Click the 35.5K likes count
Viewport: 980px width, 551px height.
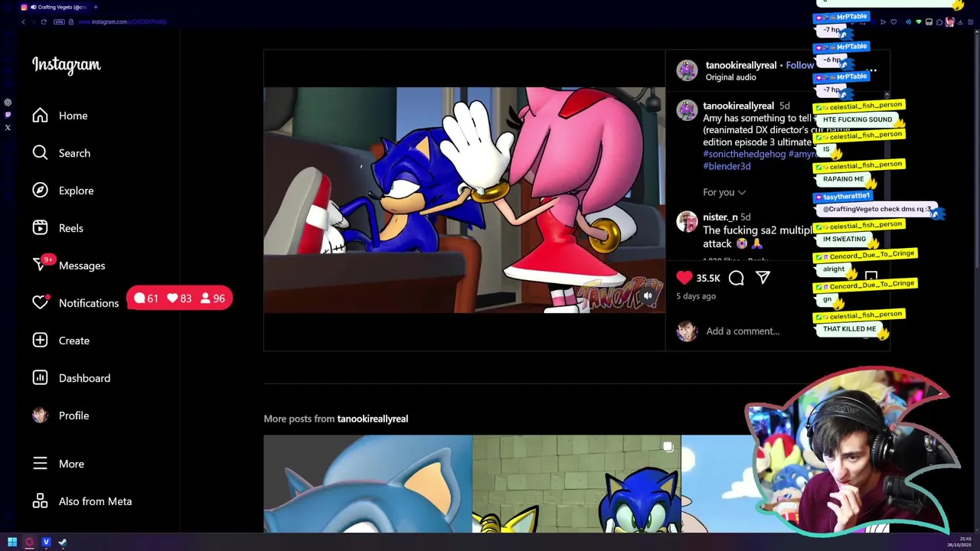click(708, 279)
